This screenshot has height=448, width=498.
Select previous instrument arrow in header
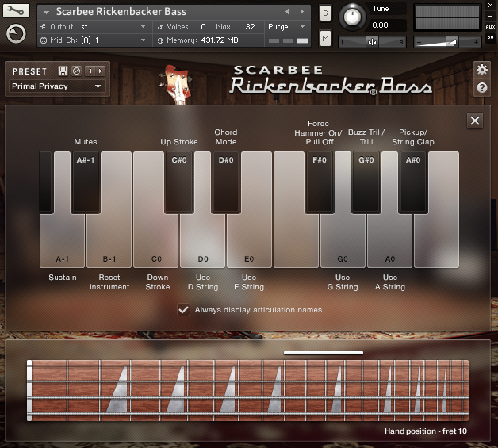pos(287,11)
